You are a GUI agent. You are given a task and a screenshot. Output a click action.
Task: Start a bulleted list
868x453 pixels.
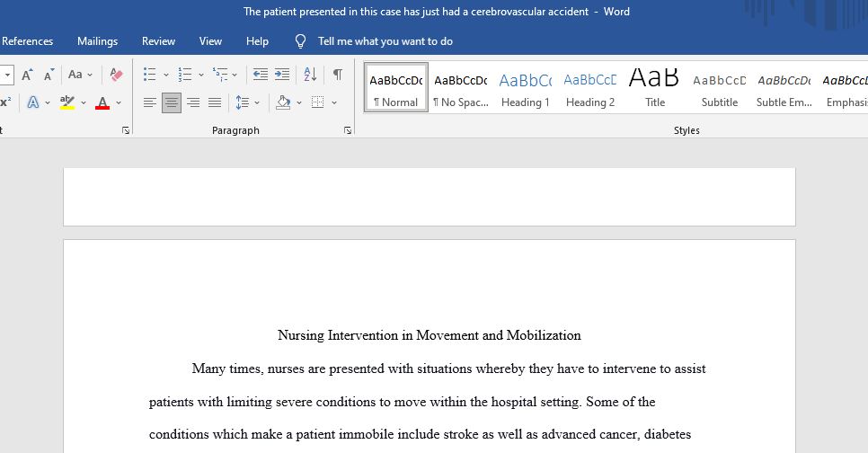pyautogui.click(x=149, y=75)
